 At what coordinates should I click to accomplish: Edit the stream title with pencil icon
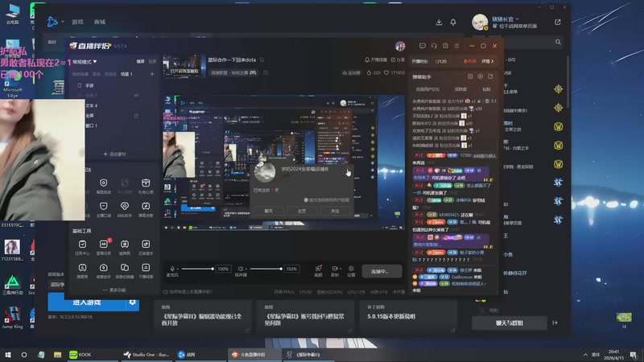tap(262, 60)
